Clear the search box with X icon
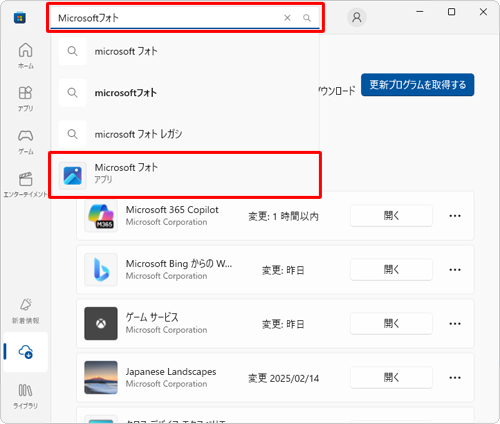 point(287,18)
